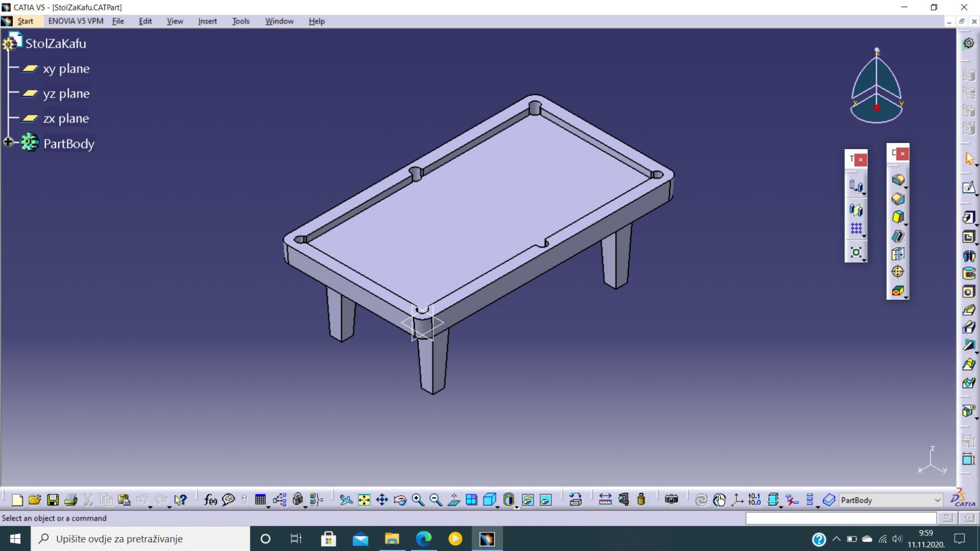The image size is (980, 551).
Task: Select the Pad extrusion tool
Action: point(968,218)
